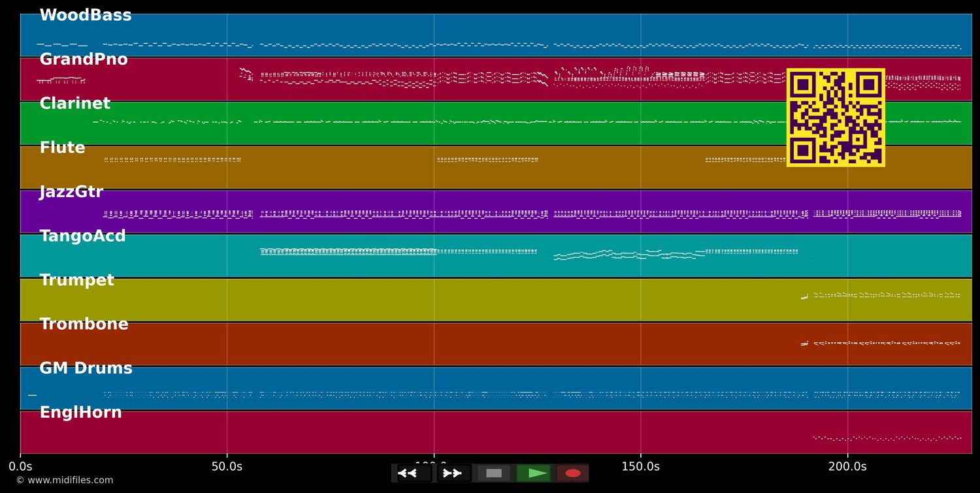Viewport: 980px width, 493px height.
Task: Select the Trumpet track label
Action: 76,280
